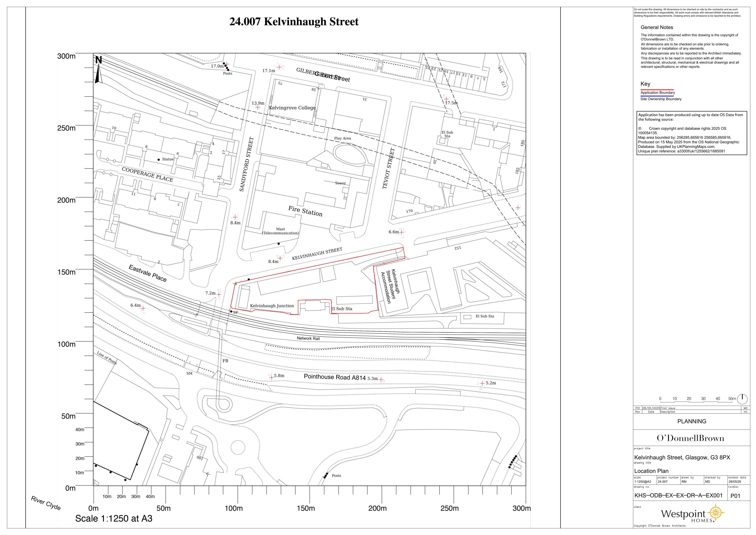Click 'Copyright O'Donnell Brown Architects' footer
Screen dimensions: 756x535
pyautogui.click(x=659, y=526)
